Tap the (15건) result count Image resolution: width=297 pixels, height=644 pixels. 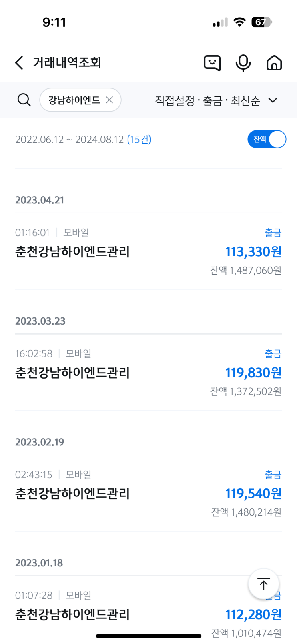139,140
